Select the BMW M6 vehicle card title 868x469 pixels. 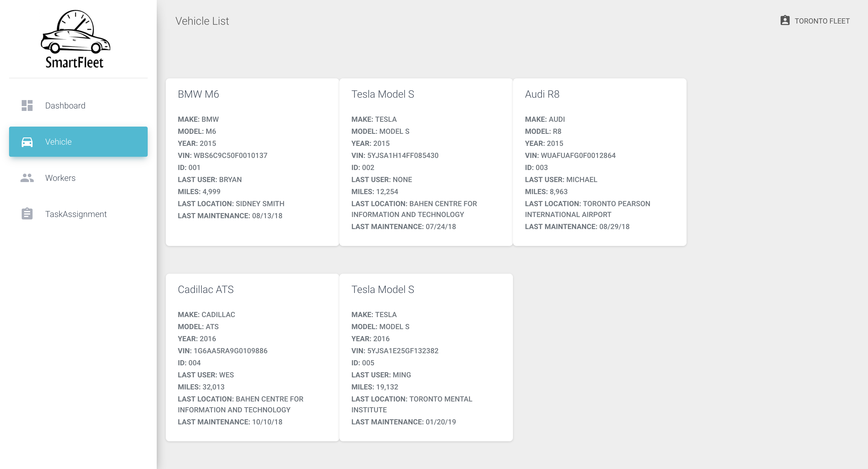tap(198, 94)
